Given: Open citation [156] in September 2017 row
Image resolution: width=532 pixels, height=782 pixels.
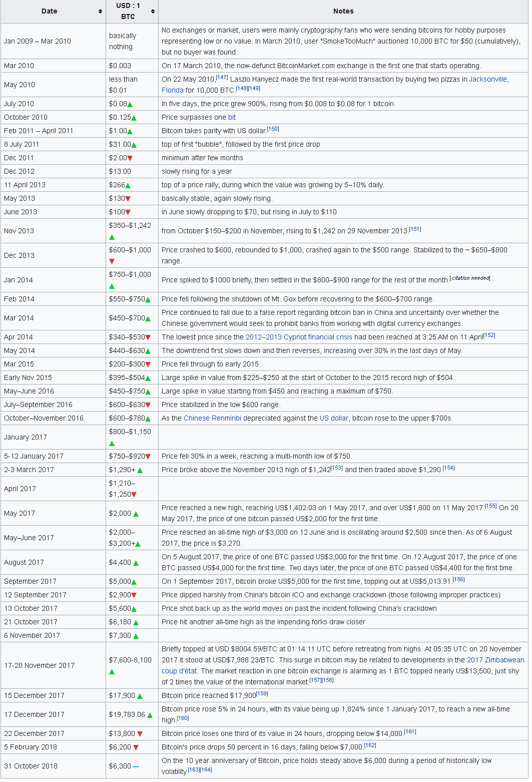Looking at the screenshot, I should 458,579.
